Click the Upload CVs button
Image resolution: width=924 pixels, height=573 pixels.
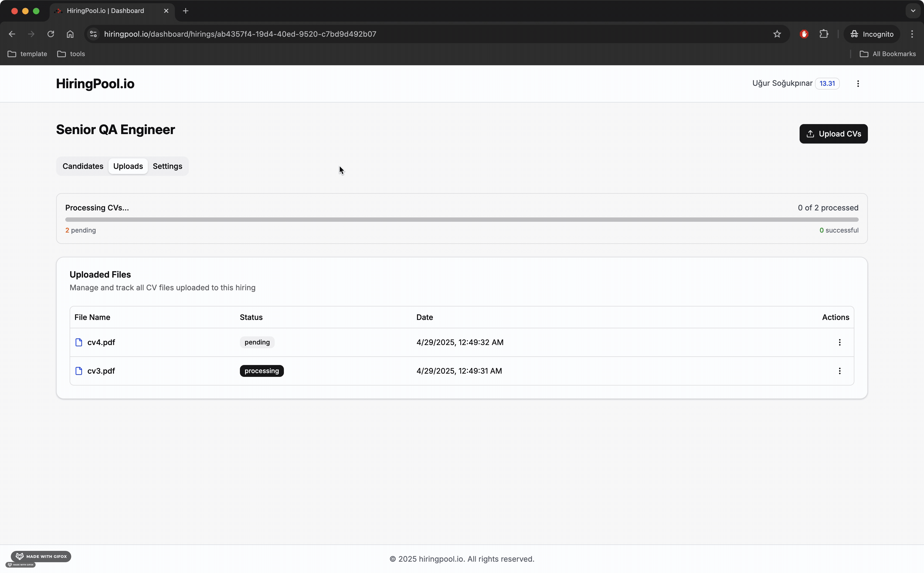click(833, 134)
